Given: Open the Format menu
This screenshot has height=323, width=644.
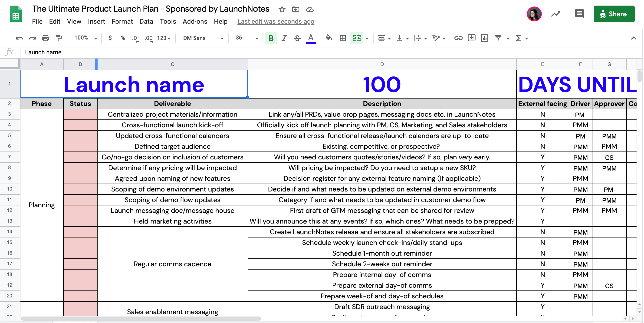Looking at the screenshot, I should (x=122, y=22).
